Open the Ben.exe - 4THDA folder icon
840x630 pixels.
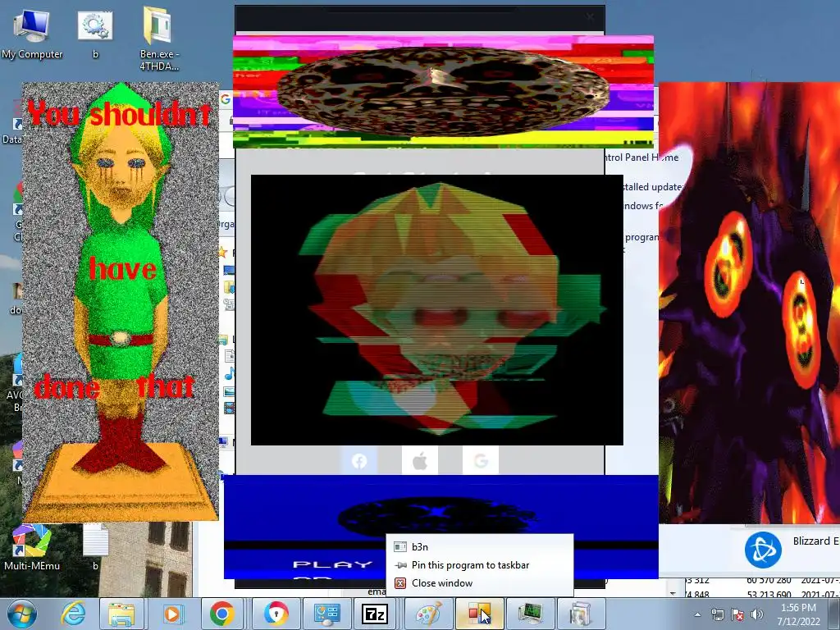158,39
